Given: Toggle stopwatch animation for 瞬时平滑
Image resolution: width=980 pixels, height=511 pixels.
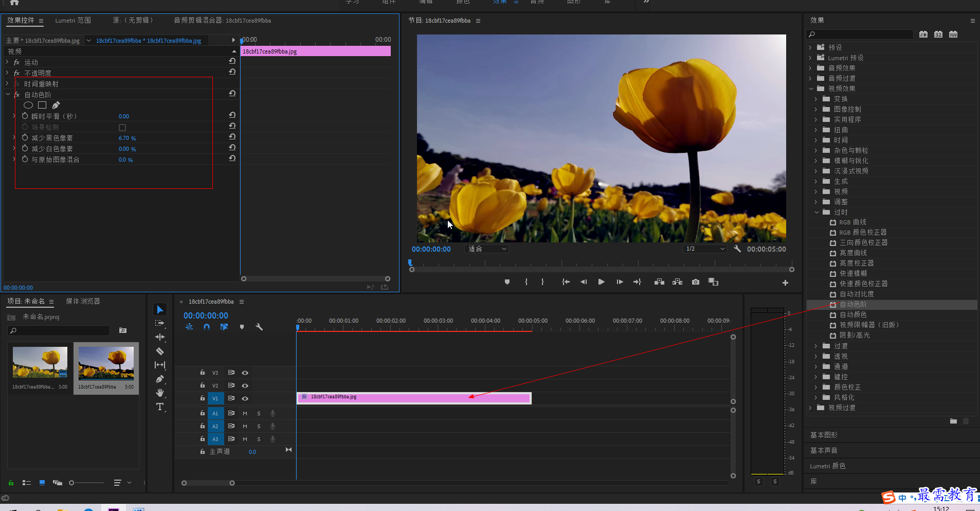Looking at the screenshot, I should point(25,116).
